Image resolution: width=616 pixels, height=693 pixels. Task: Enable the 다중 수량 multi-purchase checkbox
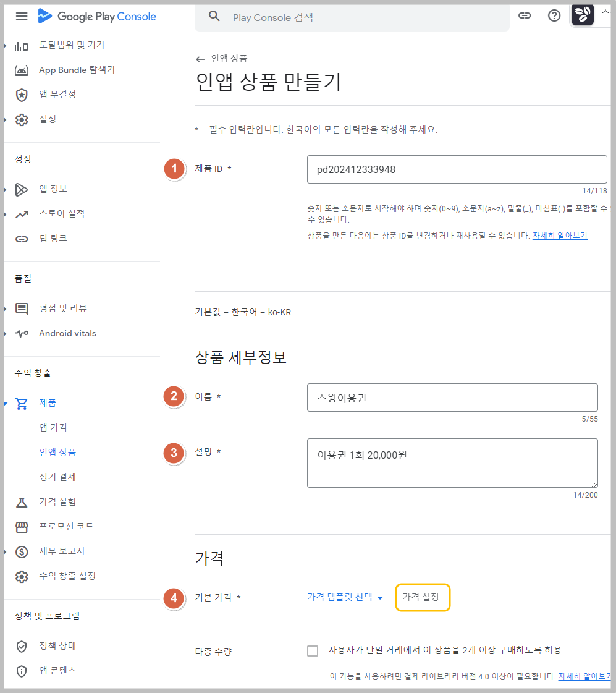(x=313, y=650)
